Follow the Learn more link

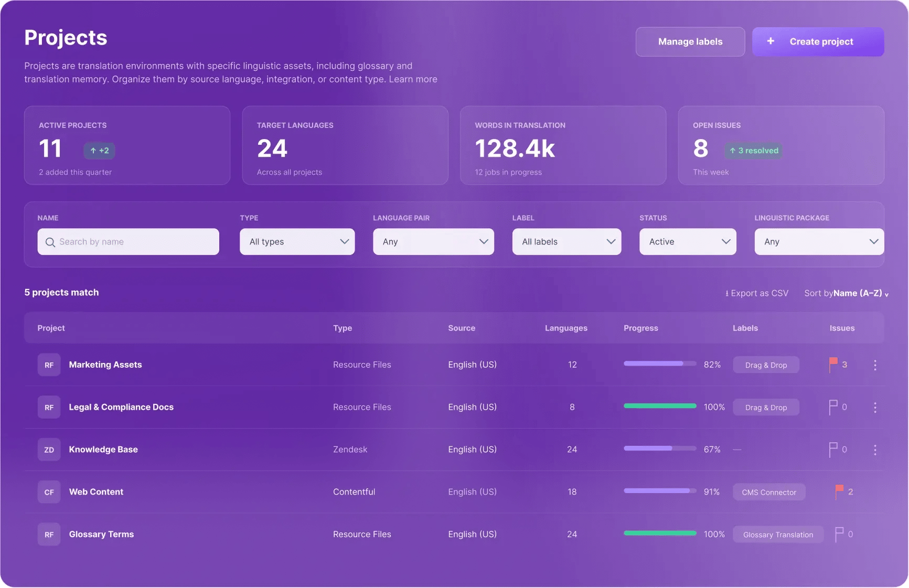click(413, 79)
